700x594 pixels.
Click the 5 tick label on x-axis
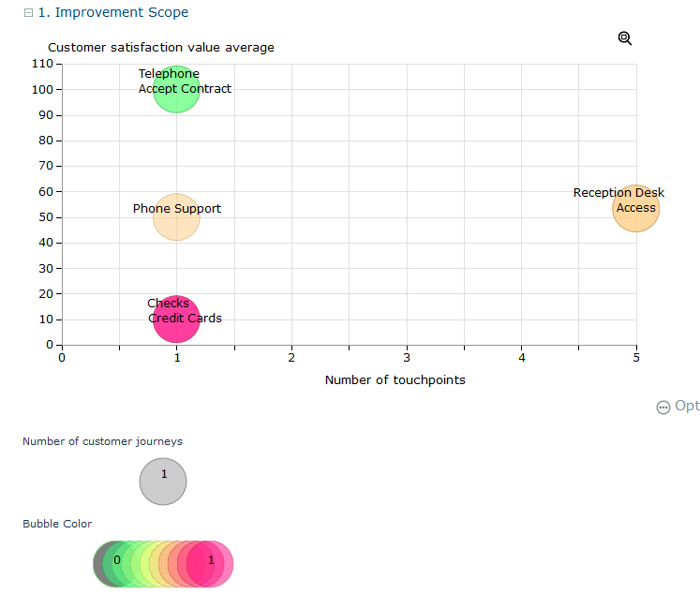[x=636, y=358]
